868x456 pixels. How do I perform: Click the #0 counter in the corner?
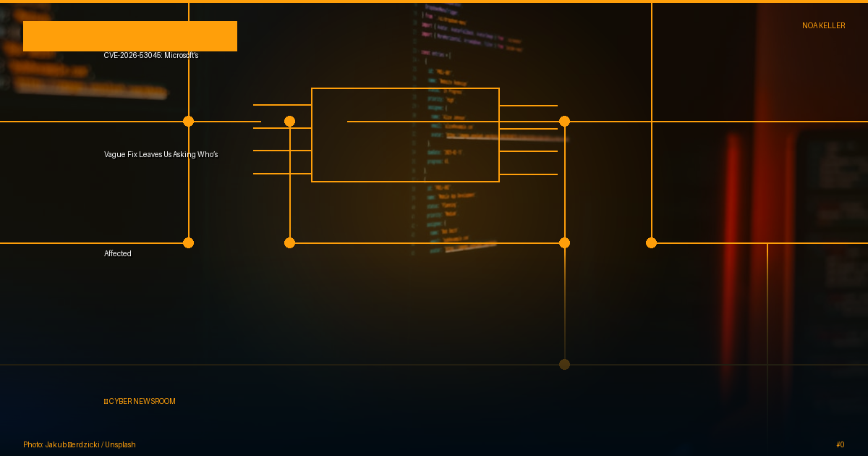840,444
